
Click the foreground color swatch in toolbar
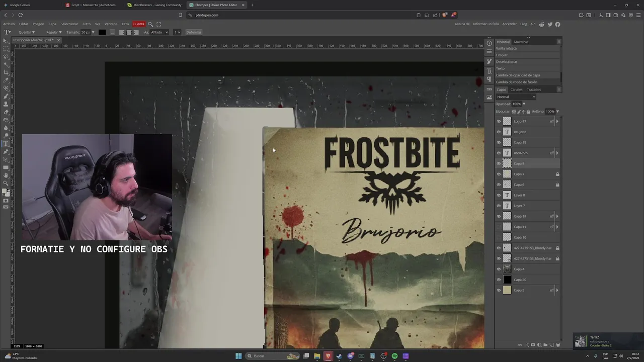coord(5,191)
